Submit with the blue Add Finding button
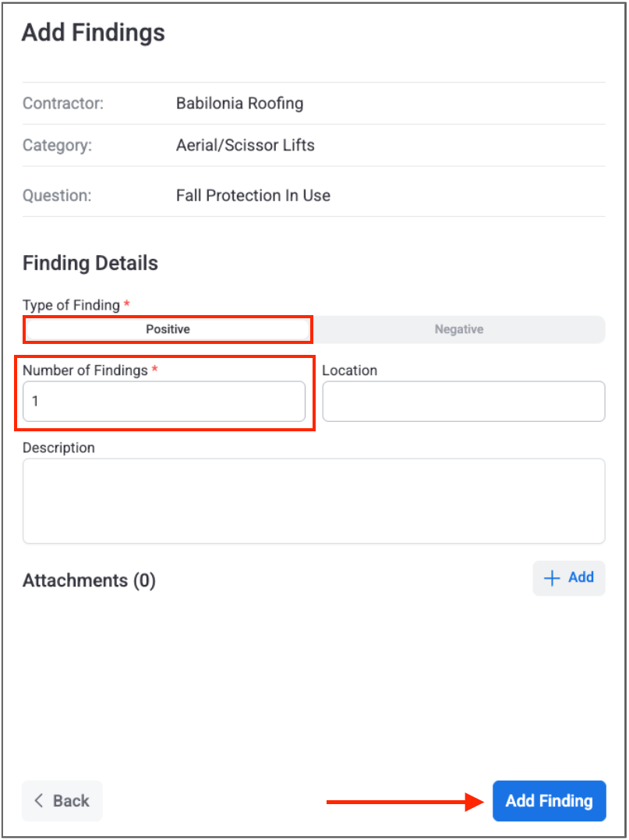This screenshot has height=840, width=629. (549, 801)
